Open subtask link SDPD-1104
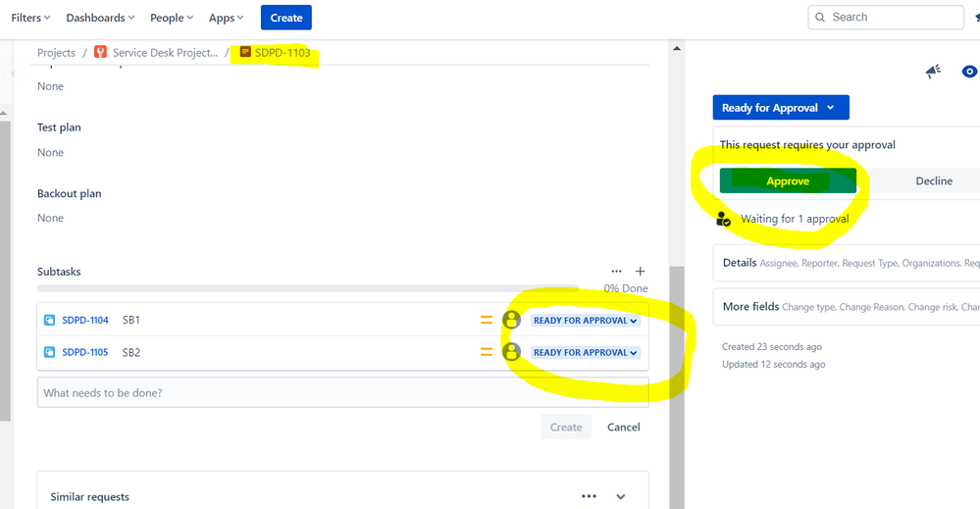 (x=85, y=320)
